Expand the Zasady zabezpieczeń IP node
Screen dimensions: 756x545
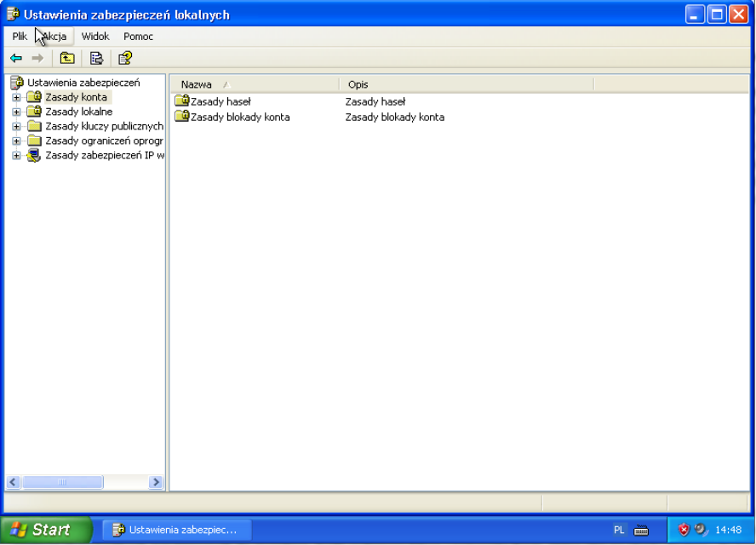(16, 156)
